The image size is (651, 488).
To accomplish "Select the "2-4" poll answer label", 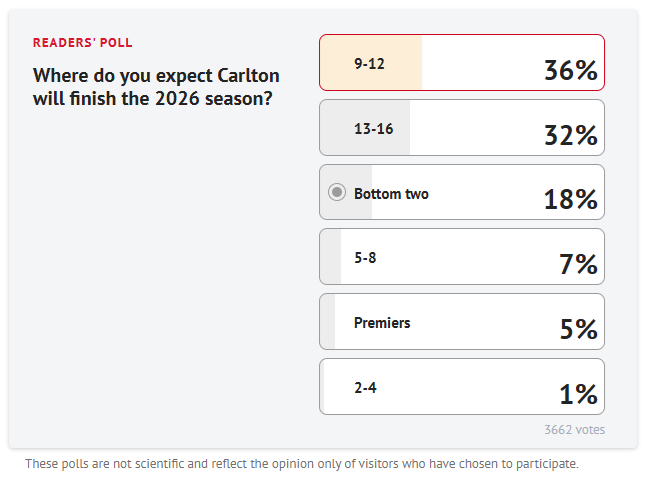I will coord(365,387).
